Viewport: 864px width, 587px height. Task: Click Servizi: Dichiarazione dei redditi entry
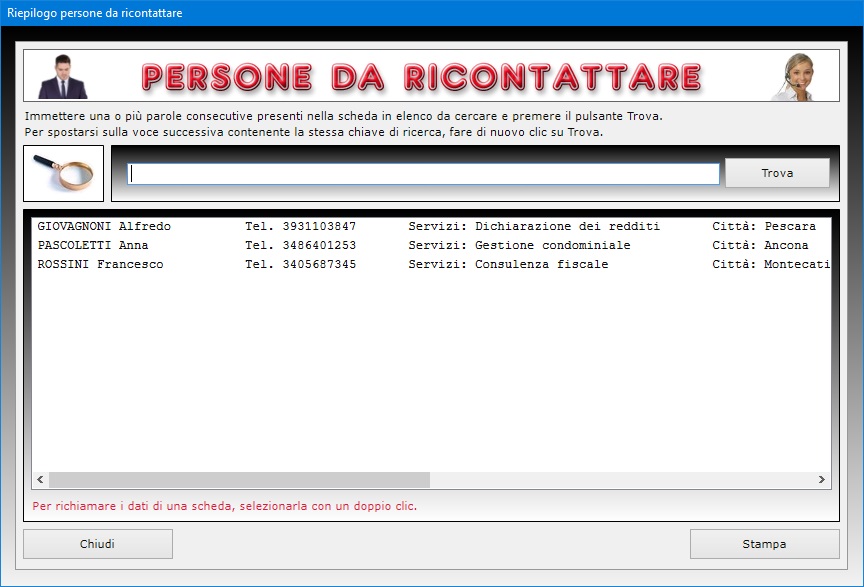tap(534, 226)
